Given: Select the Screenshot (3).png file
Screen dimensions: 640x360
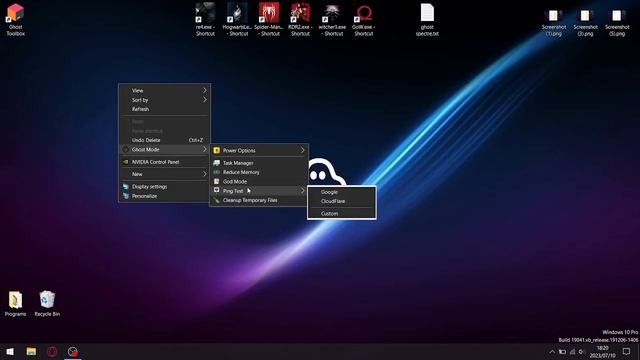Looking at the screenshot, I should pos(585,22).
